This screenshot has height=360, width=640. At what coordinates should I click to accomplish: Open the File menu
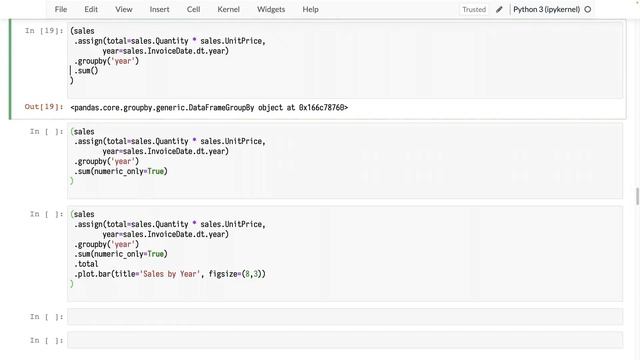tap(61, 9)
